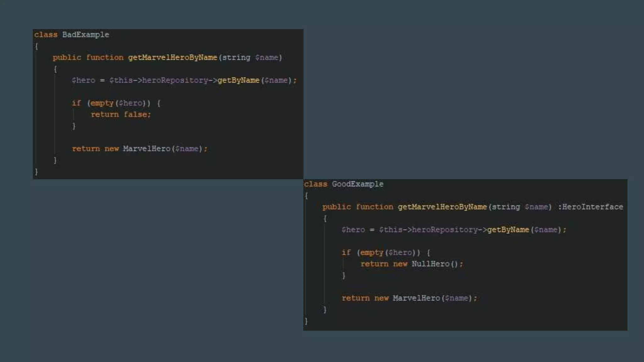Image resolution: width=644 pixels, height=362 pixels.
Task: Click 'public function' keywords in BadExample
Action: pos(88,58)
